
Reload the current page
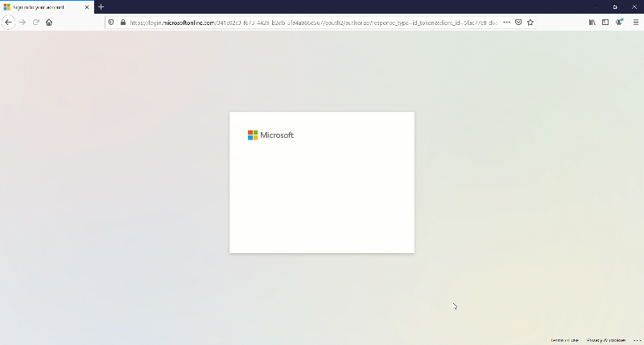[35, 23]
